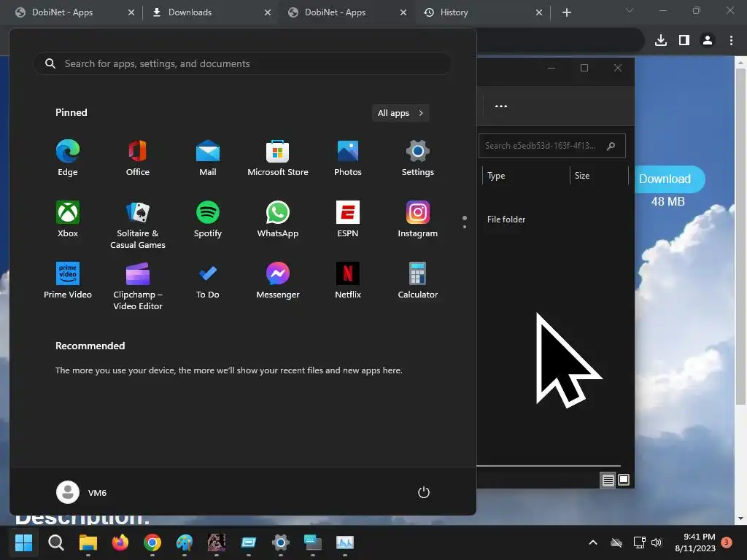Sort by Type column in File Explorer

[526, 176]
